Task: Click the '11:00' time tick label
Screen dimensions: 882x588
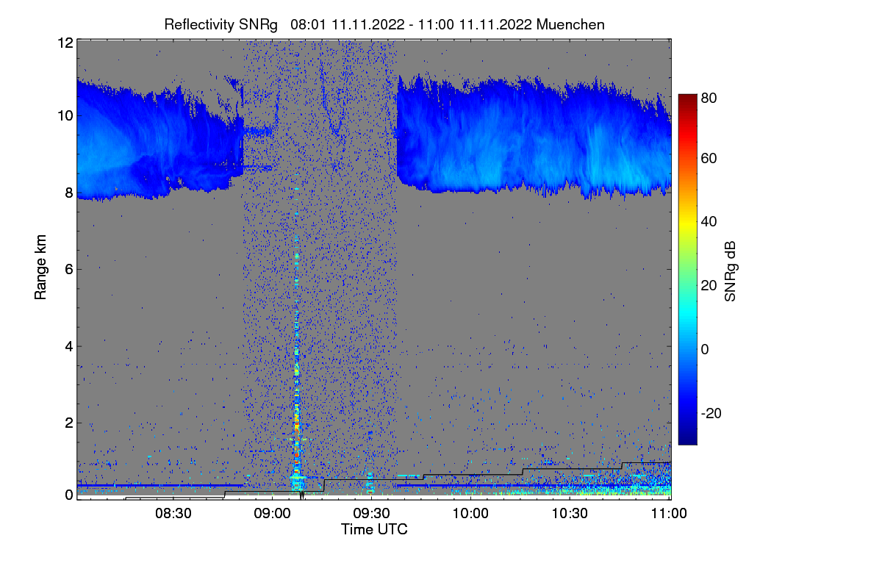Action: (x=669, y=514)
